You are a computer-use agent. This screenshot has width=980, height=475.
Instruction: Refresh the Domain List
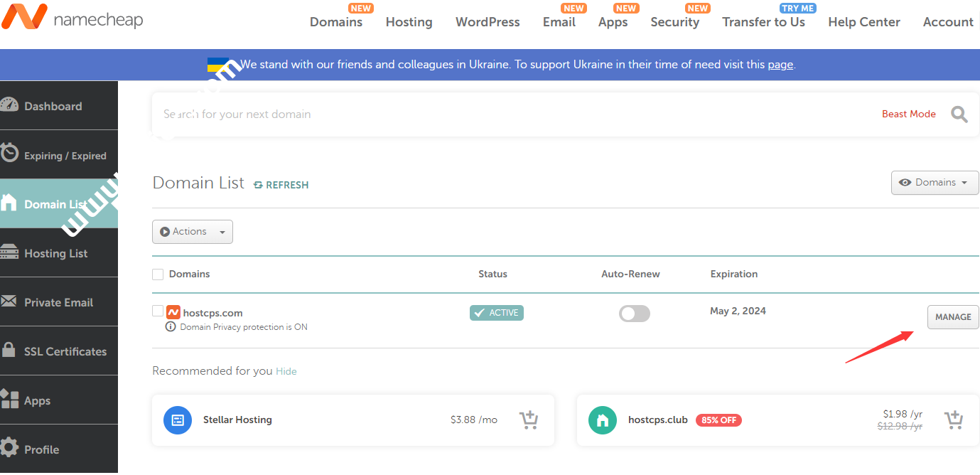[x=281, y=185]
